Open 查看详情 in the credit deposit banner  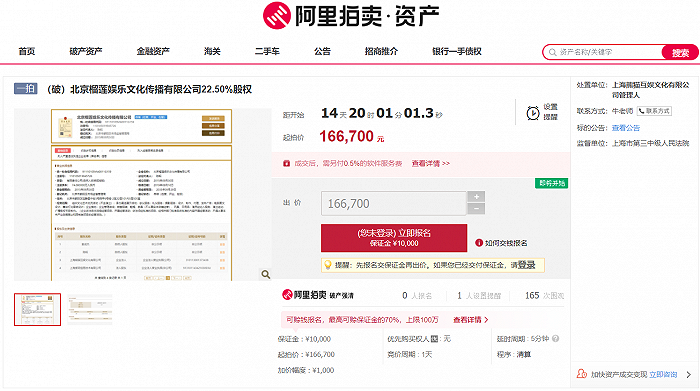coord(467,320)
